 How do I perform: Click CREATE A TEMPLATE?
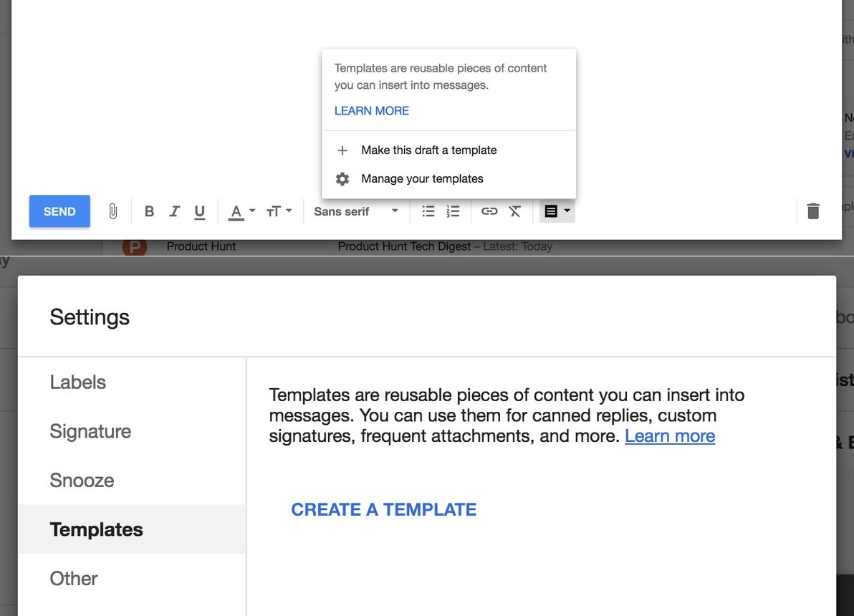[383, 509]
